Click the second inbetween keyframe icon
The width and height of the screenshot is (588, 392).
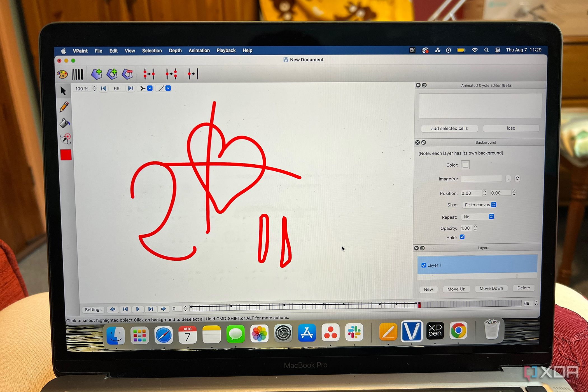171,74
